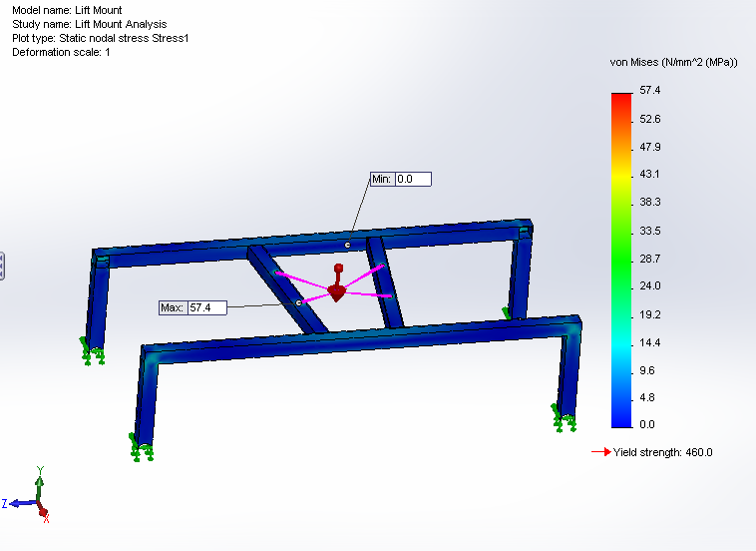Screen dimensions: 756x551
Task: Click the legend value 28.7
Action: point(650,259)
